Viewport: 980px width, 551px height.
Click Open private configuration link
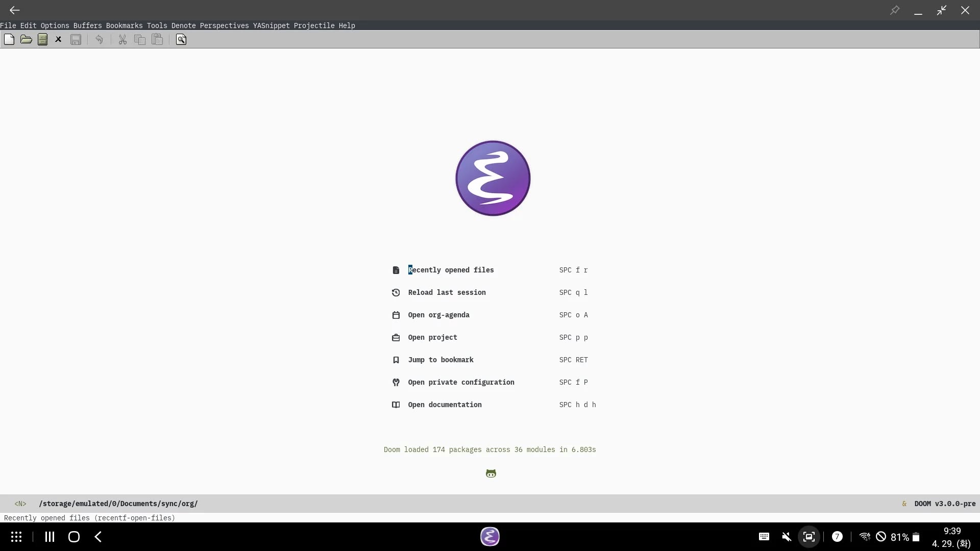coord(461,382)
